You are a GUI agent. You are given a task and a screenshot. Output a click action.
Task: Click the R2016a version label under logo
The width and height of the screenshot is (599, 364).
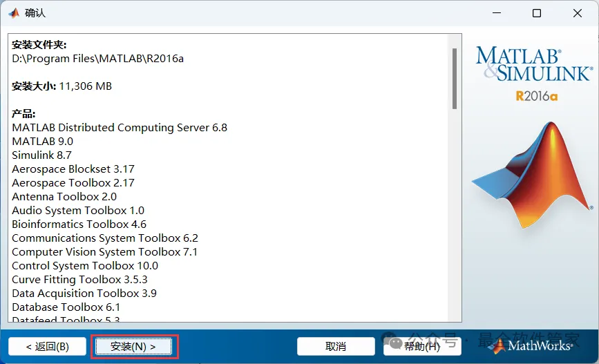click(536, 96)
